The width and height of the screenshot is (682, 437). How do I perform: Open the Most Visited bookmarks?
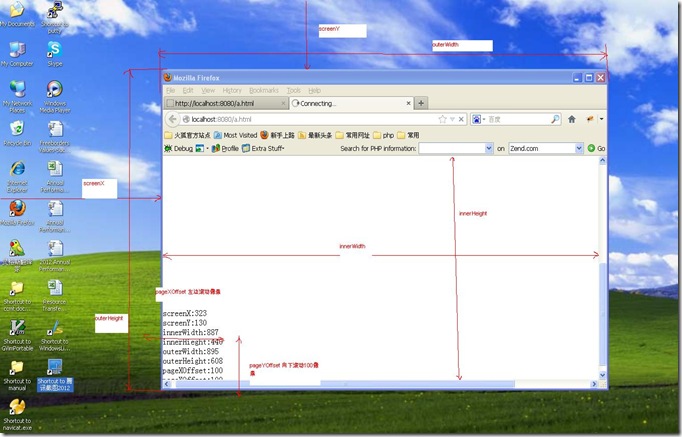pos(235,135)
